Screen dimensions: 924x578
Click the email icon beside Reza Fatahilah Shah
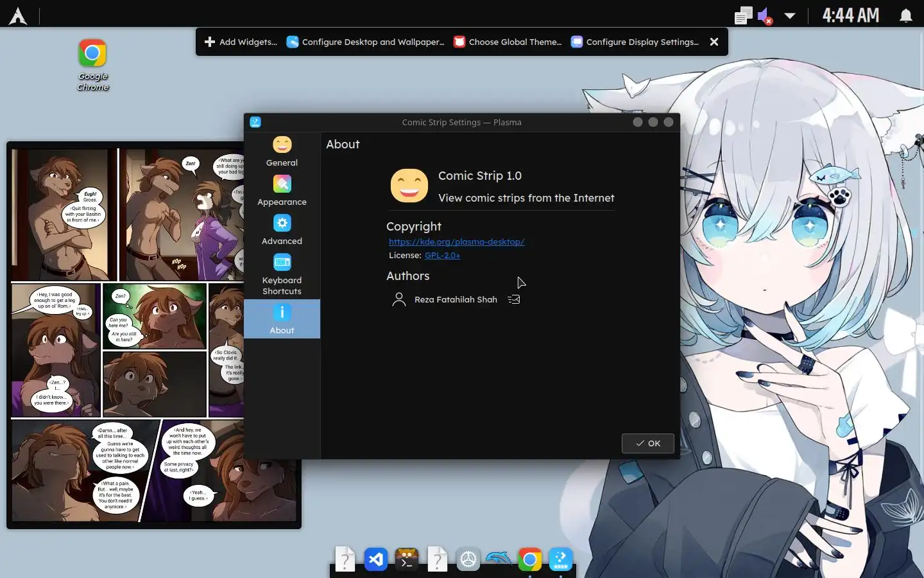pyautogui.click(x=514, y=299)
